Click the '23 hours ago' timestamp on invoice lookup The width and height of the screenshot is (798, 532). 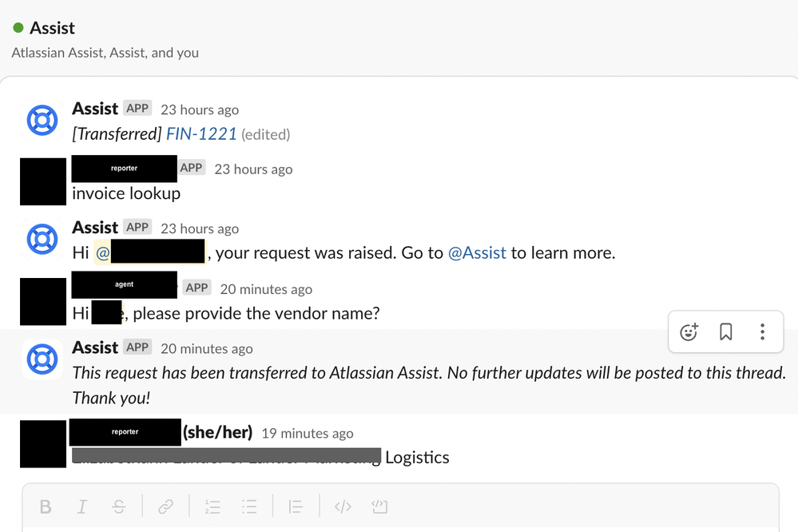point(253,169)
